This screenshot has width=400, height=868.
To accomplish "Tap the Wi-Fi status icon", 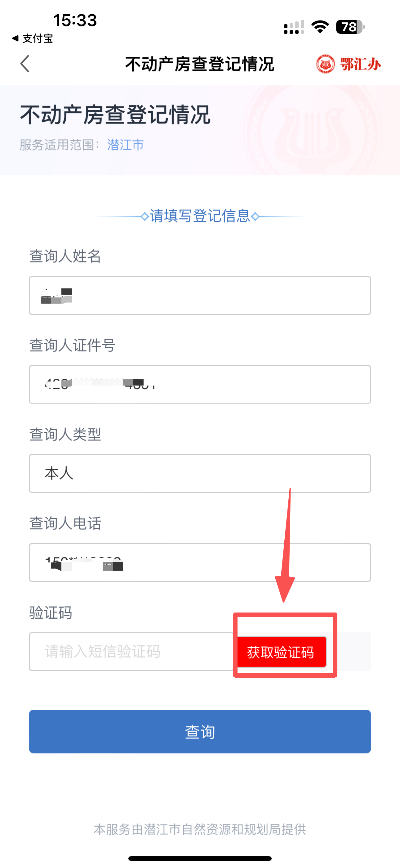I will tap(320, 27).
